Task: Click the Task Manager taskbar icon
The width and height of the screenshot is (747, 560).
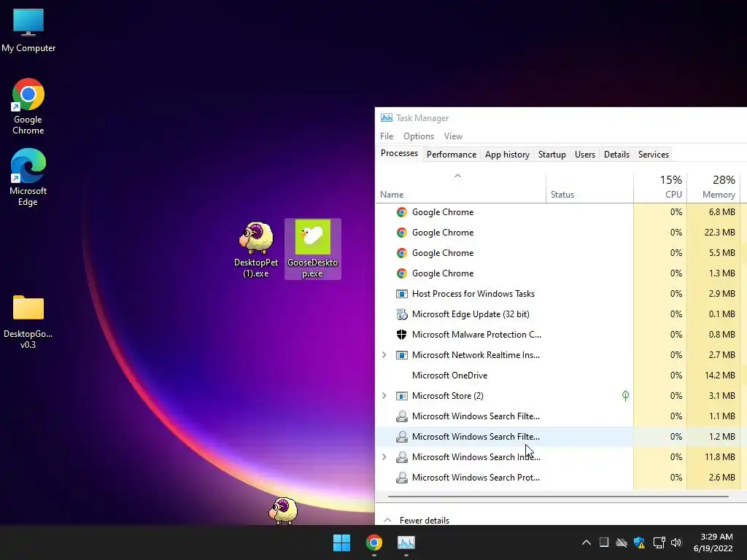Action: [x=406, y=542]
